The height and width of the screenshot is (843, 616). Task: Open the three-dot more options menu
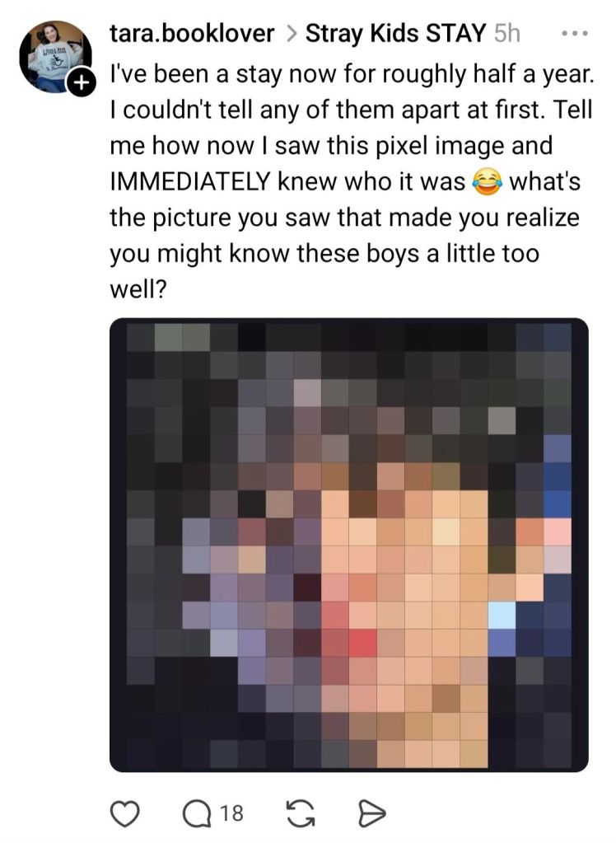pos(575,34)
